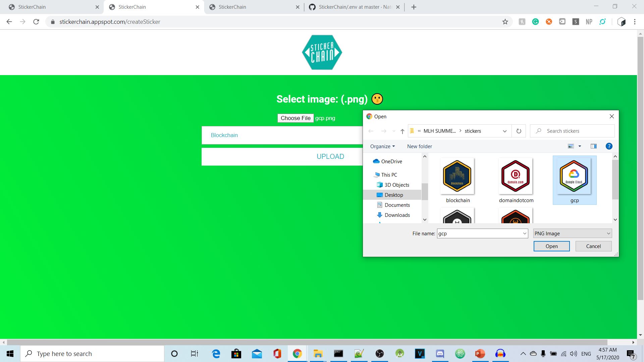Click the up-folder arrow in file dialog
The height and width of the screenshot is (362, 644).
click(x=402, y=131)
